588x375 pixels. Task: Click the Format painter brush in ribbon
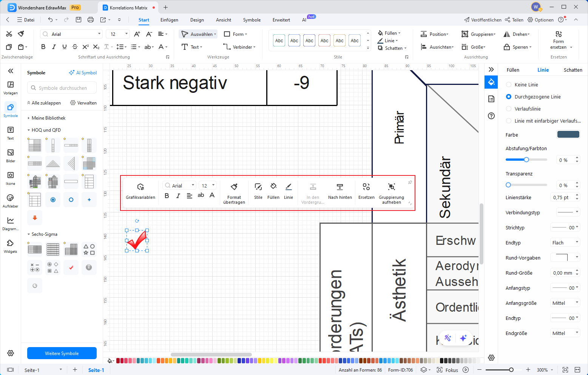21,34
